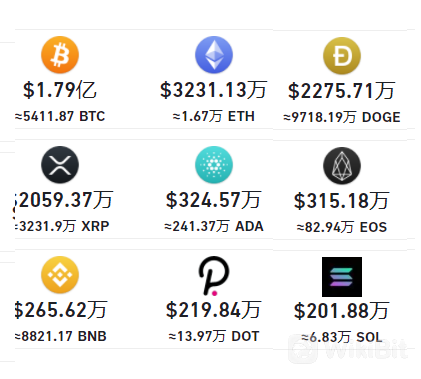Open the yellow BNB logo icon

click(x=60, y=275)
